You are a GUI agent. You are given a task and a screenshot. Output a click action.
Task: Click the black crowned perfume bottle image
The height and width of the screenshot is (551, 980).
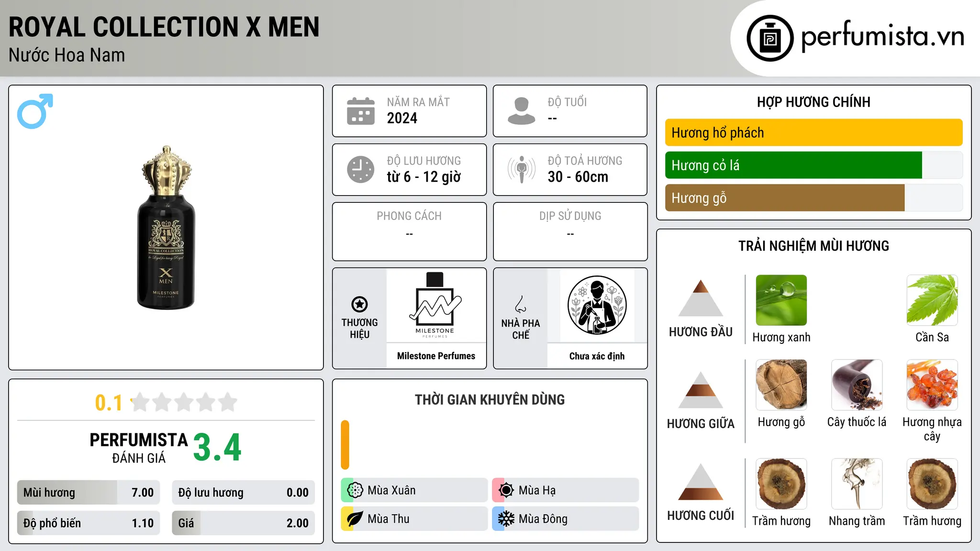point(166,228)
